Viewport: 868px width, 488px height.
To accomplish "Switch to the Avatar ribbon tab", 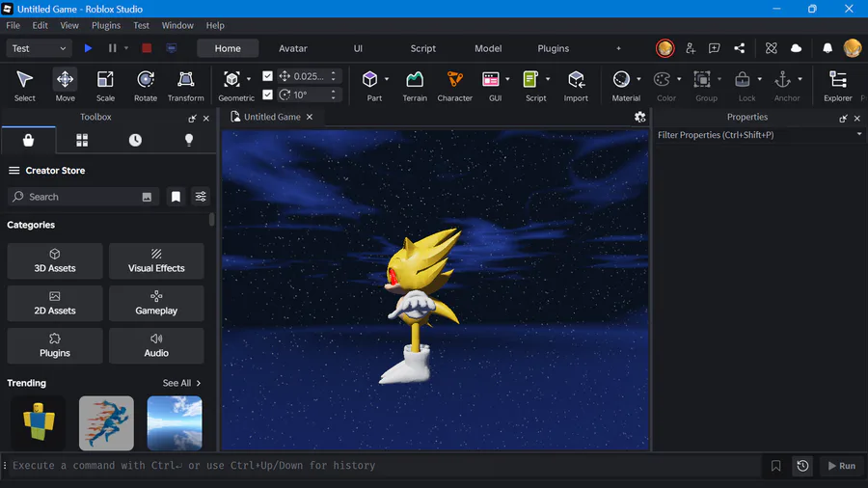I will 293,48.
